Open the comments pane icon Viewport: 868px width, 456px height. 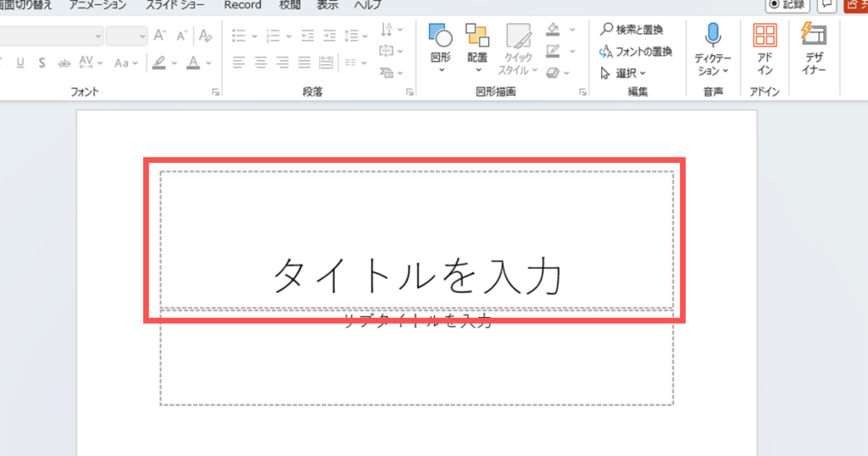point(827,4)
